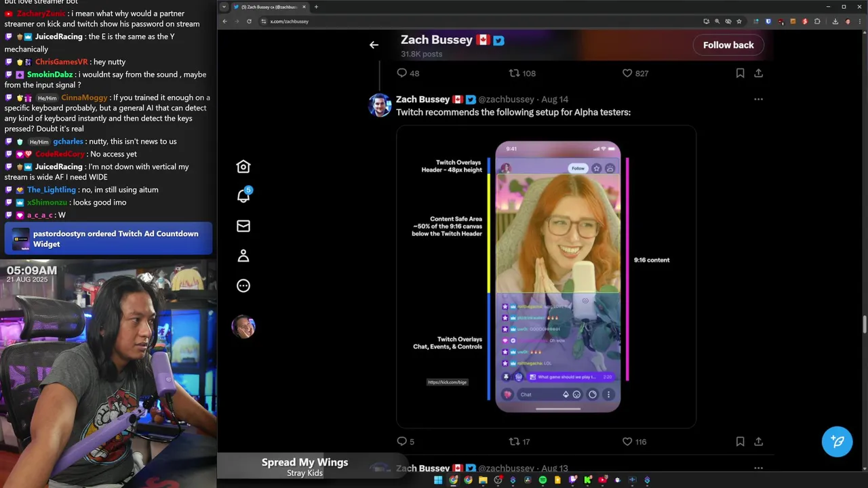Reply to the Aug 14 post with 5 replies

click(406, 441)
